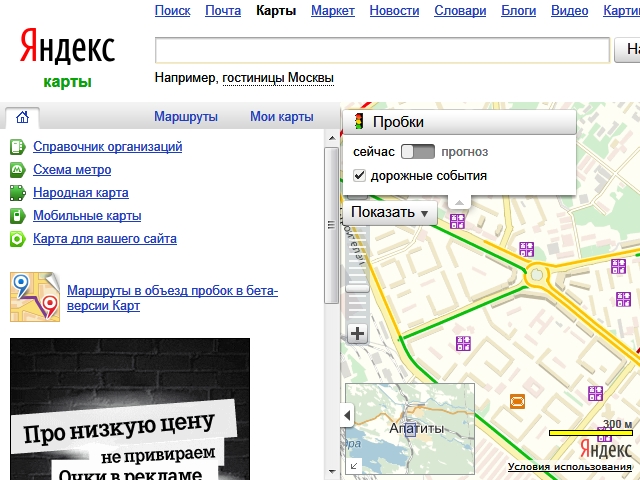Open Карта для вашего сайта link
Image resolution: width=640 pixels, height=480 pixels.
click(105, 238)
